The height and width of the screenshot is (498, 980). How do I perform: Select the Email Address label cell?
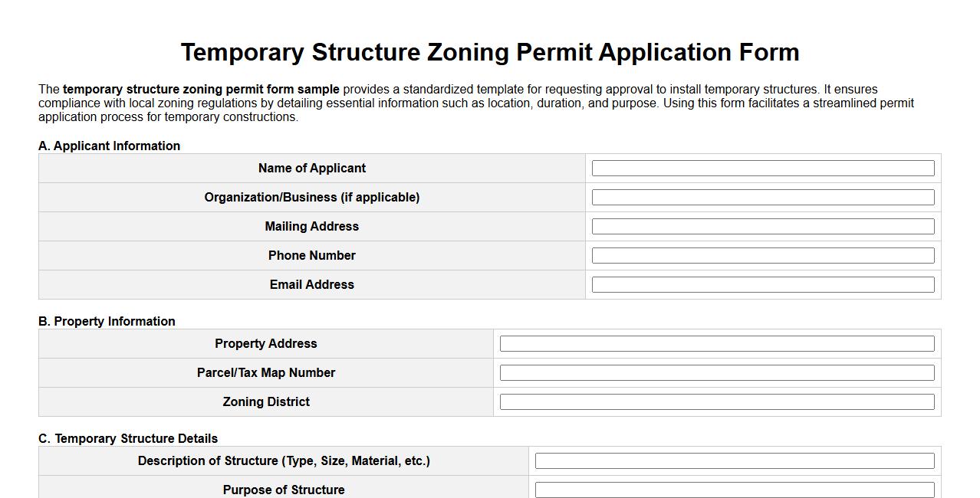click(311, 284)
